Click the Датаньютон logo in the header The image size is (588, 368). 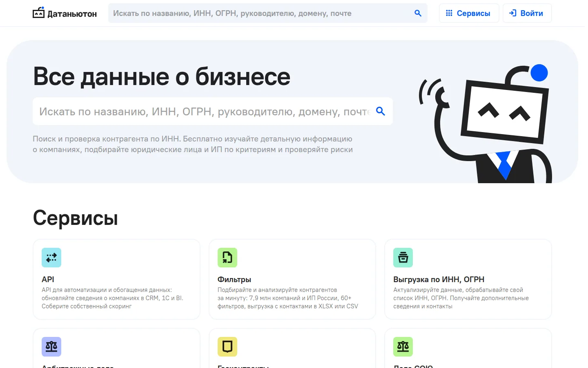[x=65, y=13]
